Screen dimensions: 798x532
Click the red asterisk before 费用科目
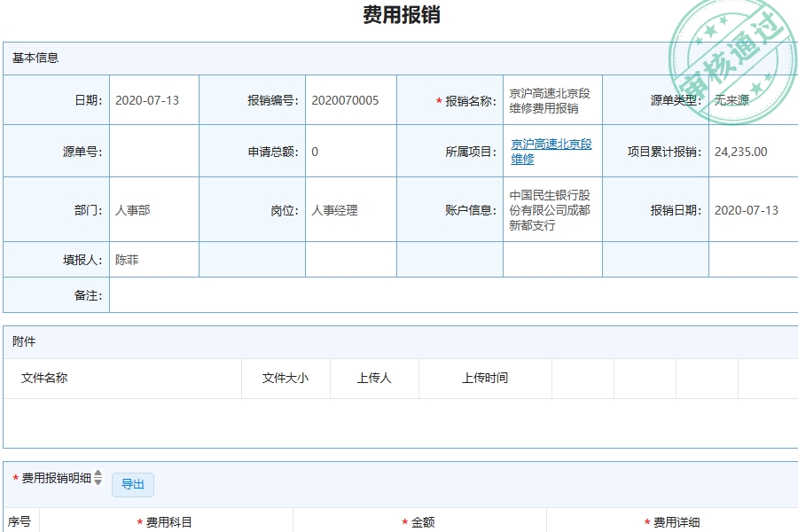139,521
